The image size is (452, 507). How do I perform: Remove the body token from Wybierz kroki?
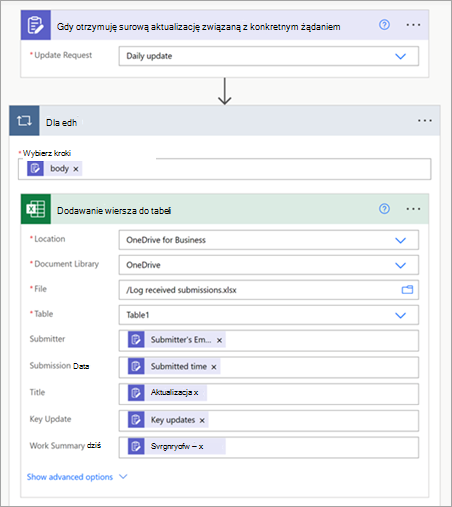tap(76, 169)
